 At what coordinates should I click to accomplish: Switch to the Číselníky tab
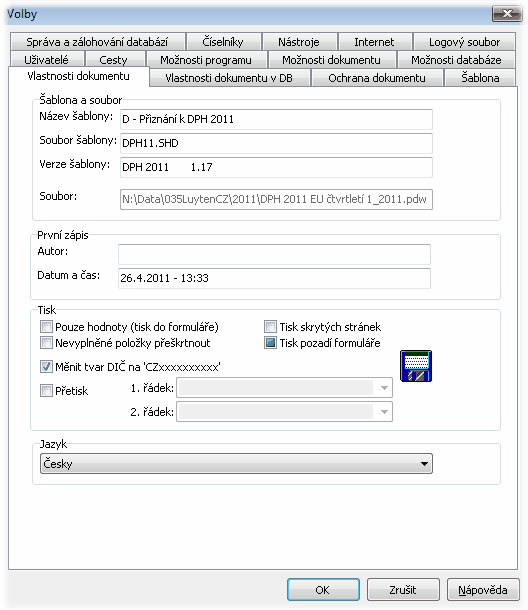(223, 42)
